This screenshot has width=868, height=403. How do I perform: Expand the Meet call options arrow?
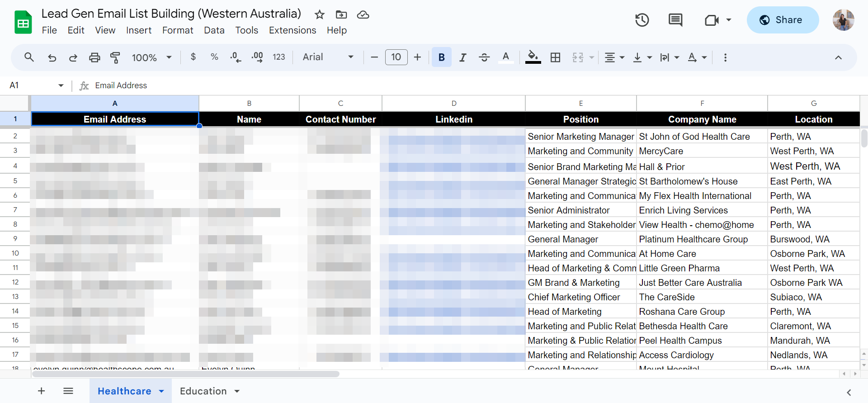pyautogui.click(x=729, y=20)
